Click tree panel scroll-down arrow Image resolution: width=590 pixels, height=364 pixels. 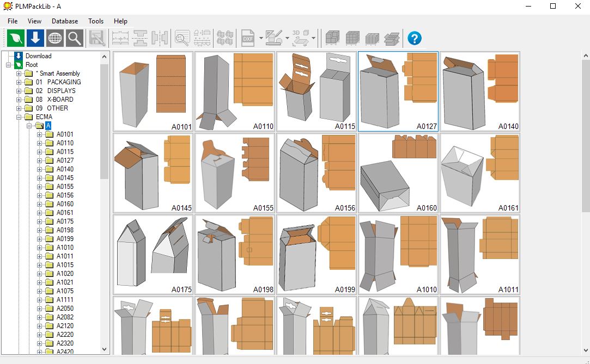pyautogui.click(x=104, y=349)
